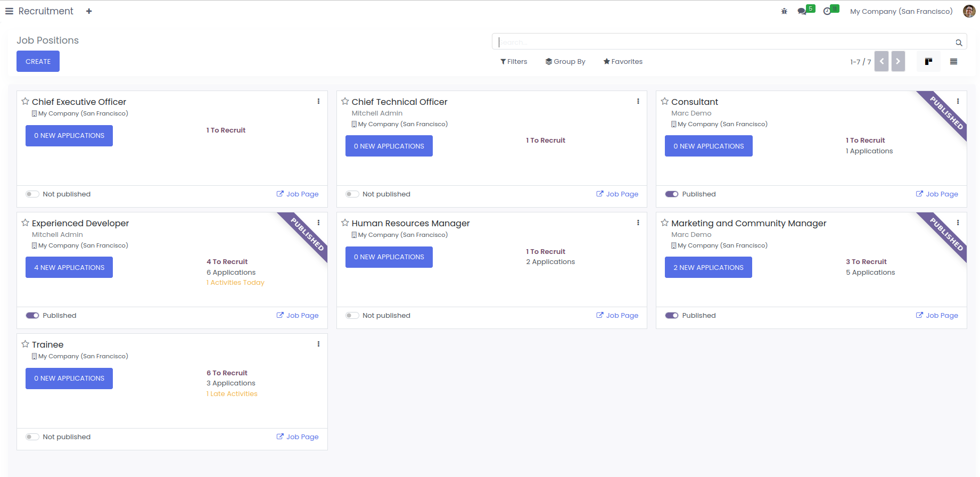
Task: Toggle published switch for Experienced Developer
Action: pyautogui.click(x=32, y=316)
